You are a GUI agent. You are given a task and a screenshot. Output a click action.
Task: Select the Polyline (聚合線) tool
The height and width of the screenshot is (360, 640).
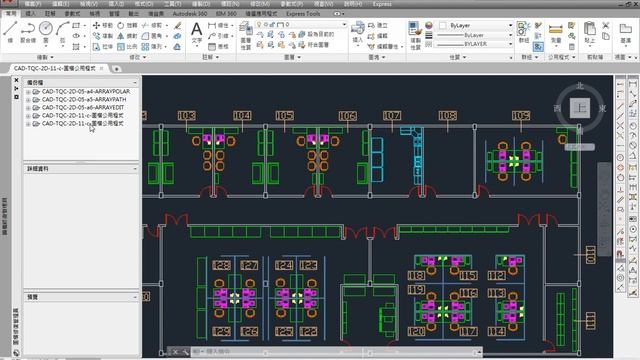tap(28, 31)
